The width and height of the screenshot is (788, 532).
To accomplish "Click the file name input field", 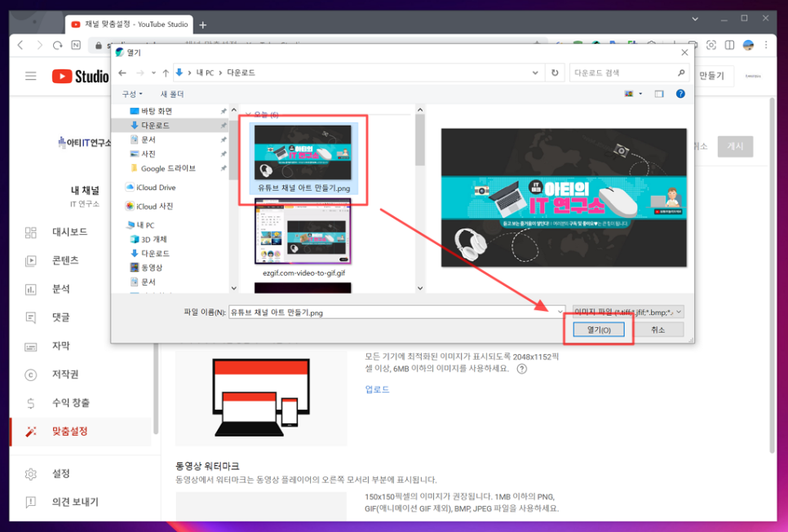I will coord(392,313).
